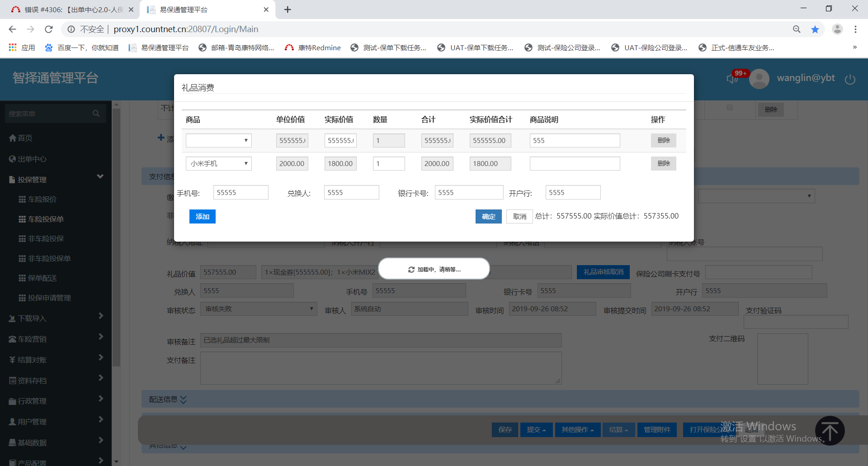Click the 手机号 input field
868x466 pixels.
click(241, 193)
